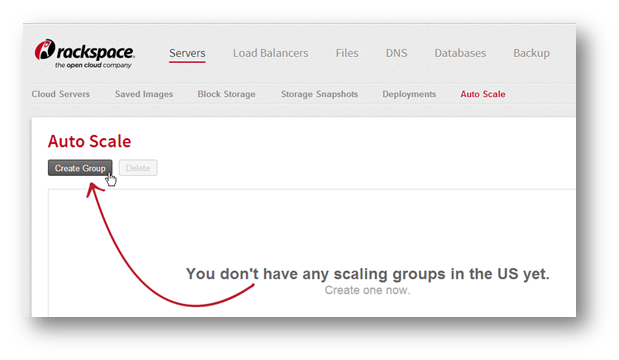Click the Rackspace logo
The image size is (619, 360).
click(84, 54)
